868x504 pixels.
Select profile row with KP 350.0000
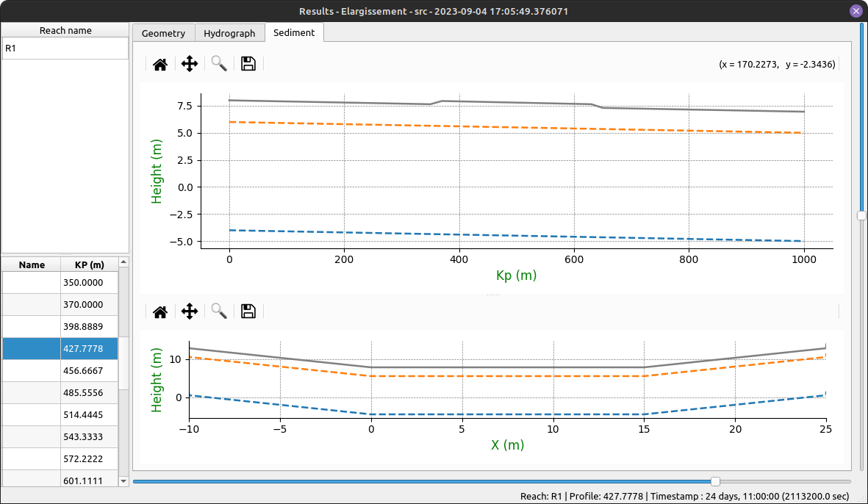[90, 283]
